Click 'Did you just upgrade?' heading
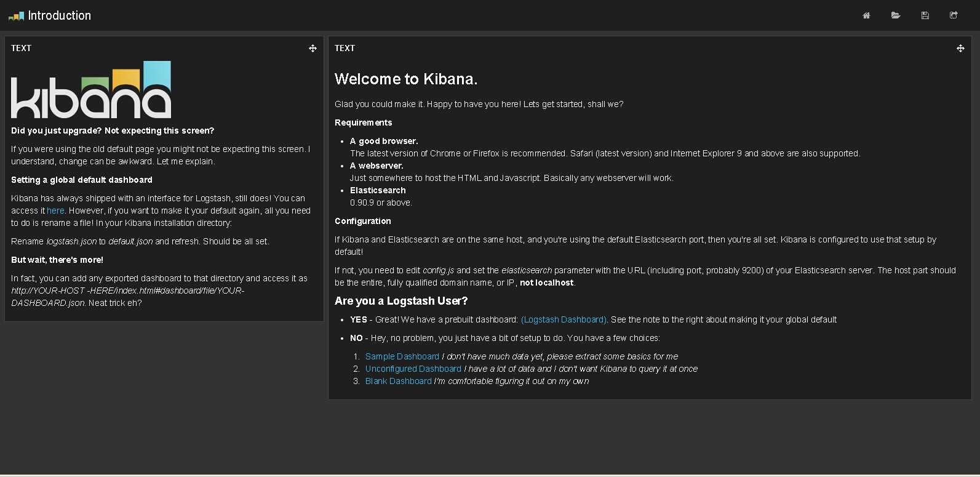The image size is (980, 477). (x=113, y=130)
